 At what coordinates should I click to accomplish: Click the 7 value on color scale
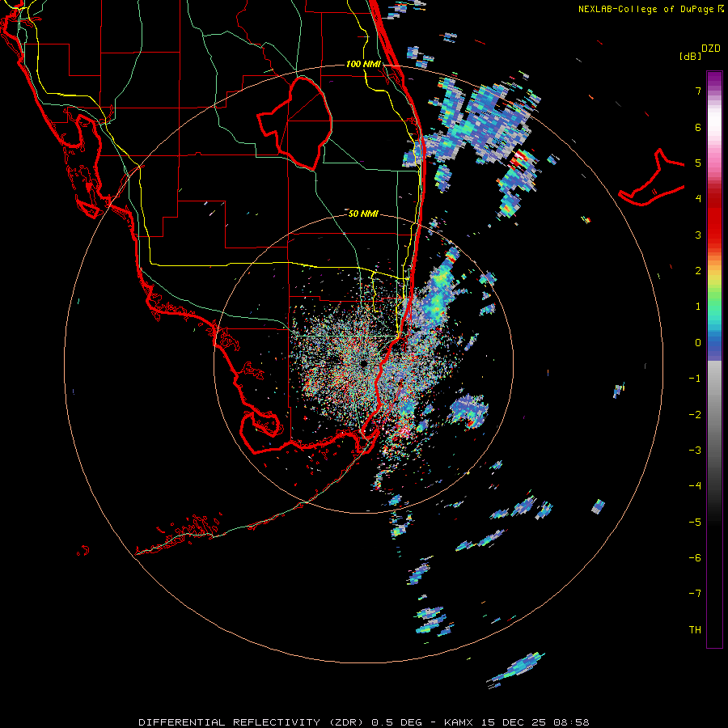tap(698, 91)
